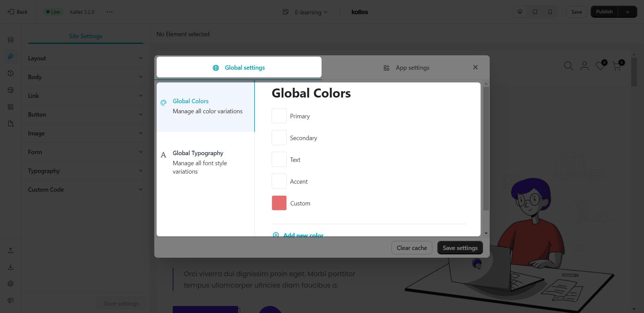Screen dimensions: 644x313
Task: Switch to mobile preview icon
Action: (550, 12)
